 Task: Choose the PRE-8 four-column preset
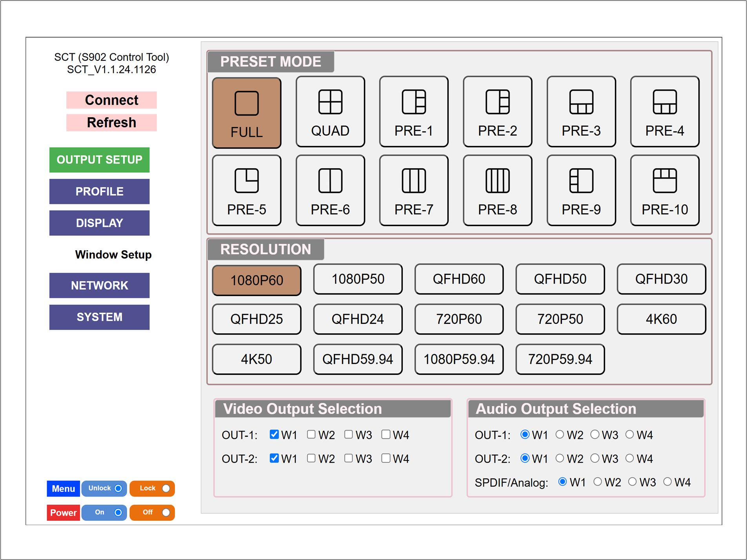497,191
